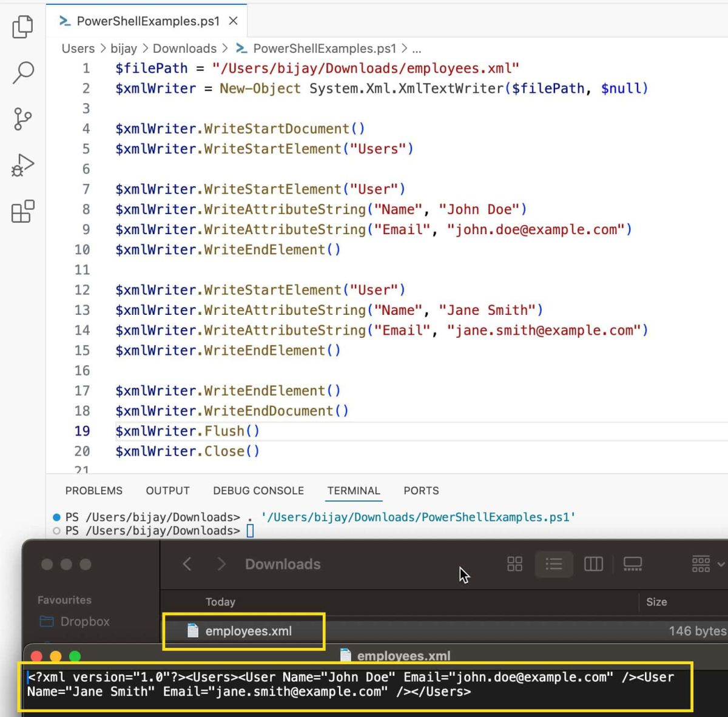The image size is (728, 717).
Task: Click line number 19 in gutter
Action: tap(82, 431)
